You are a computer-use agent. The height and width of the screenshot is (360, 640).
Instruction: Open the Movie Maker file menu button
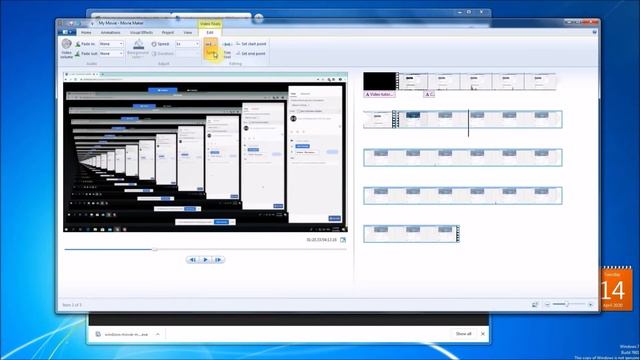click(x=67, y=32)
